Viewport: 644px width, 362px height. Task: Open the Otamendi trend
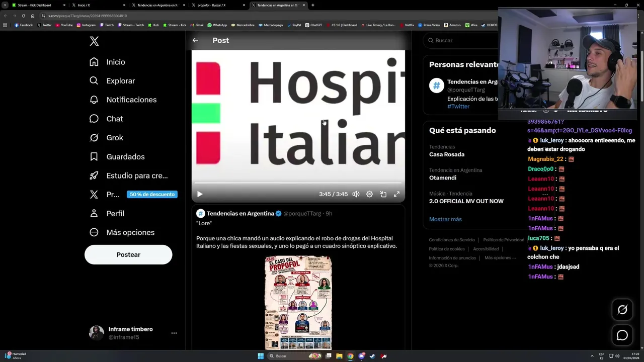pyautogui.click(x=443, y=178)
